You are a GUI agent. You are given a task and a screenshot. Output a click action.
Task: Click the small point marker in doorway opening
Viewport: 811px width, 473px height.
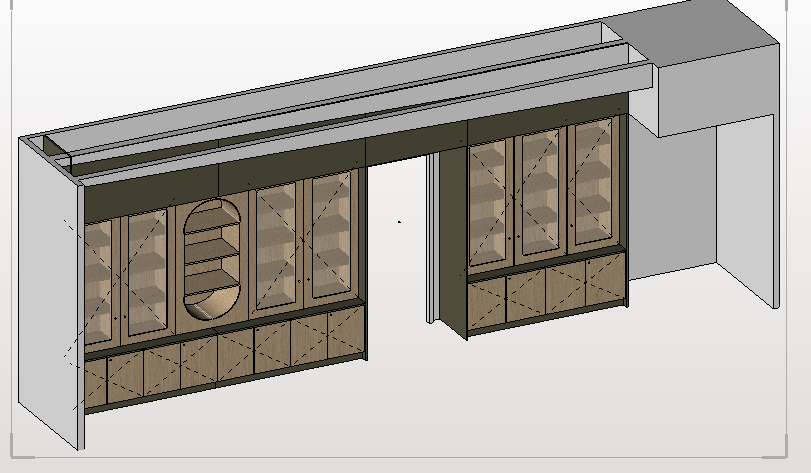click(400, 221)
